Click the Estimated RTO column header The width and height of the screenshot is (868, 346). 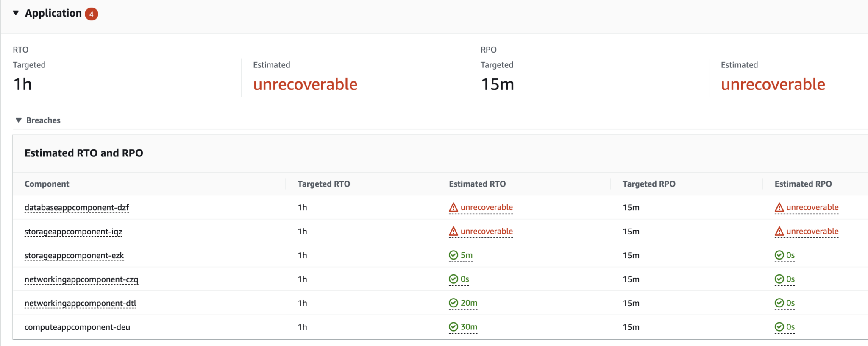pyautogui.click(x=477, y=184)
